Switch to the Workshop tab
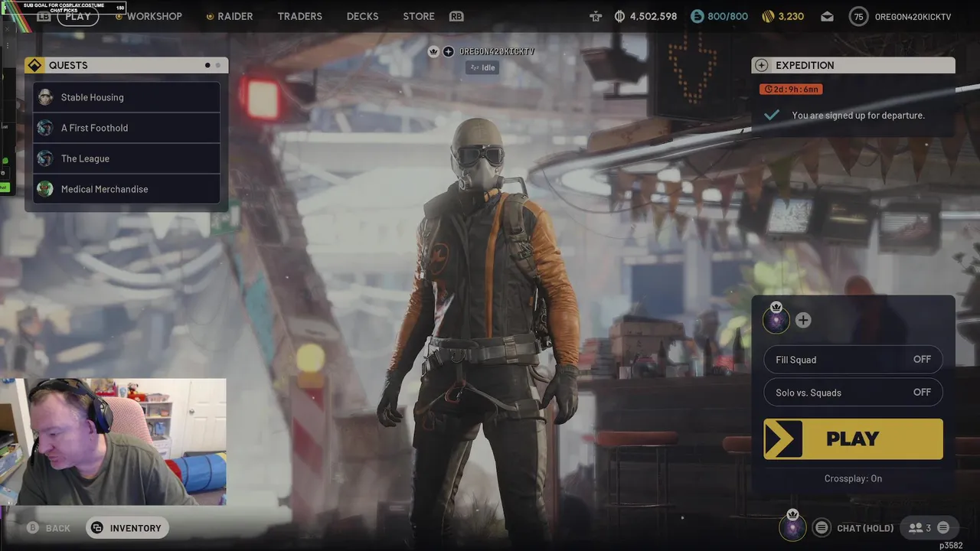 click(x=154, y=16)
